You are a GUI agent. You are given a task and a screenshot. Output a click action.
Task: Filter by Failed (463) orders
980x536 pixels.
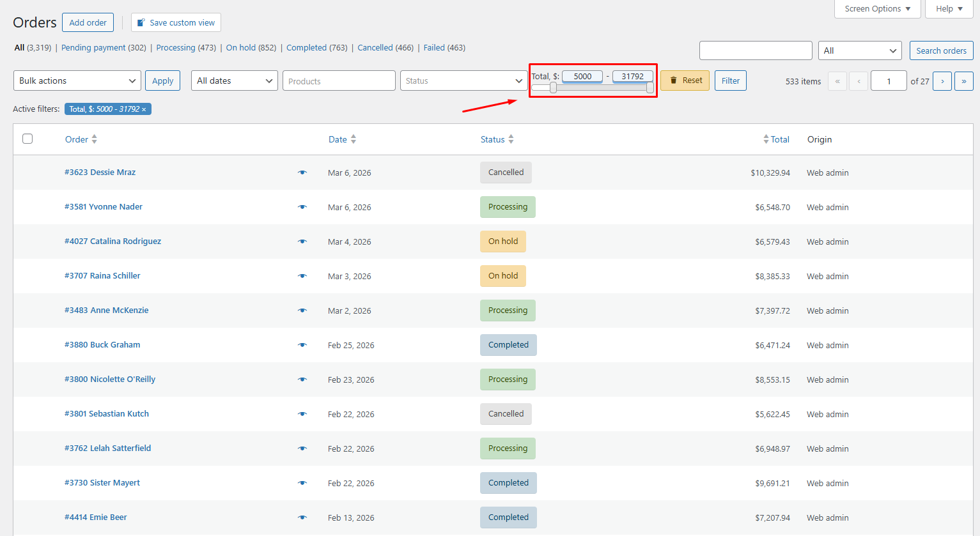pos(444,48)
